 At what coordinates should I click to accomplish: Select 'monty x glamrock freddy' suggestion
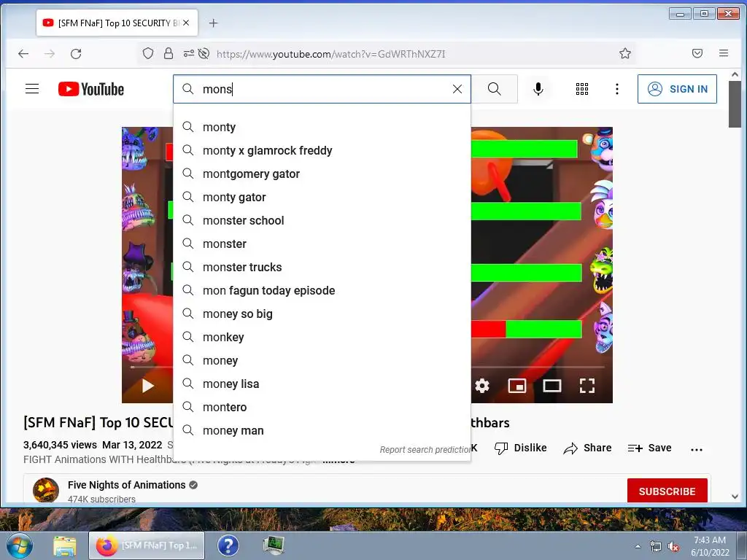[x=322, y=150]
